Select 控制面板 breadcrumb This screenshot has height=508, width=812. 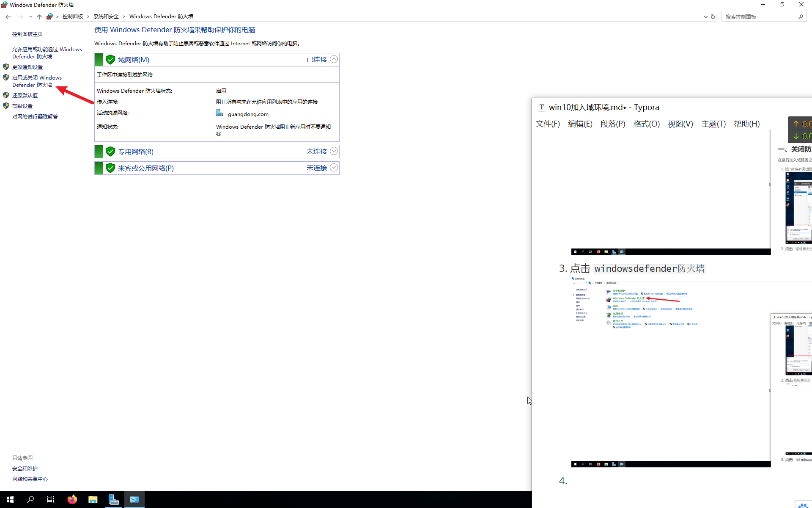tap(73, 17)
